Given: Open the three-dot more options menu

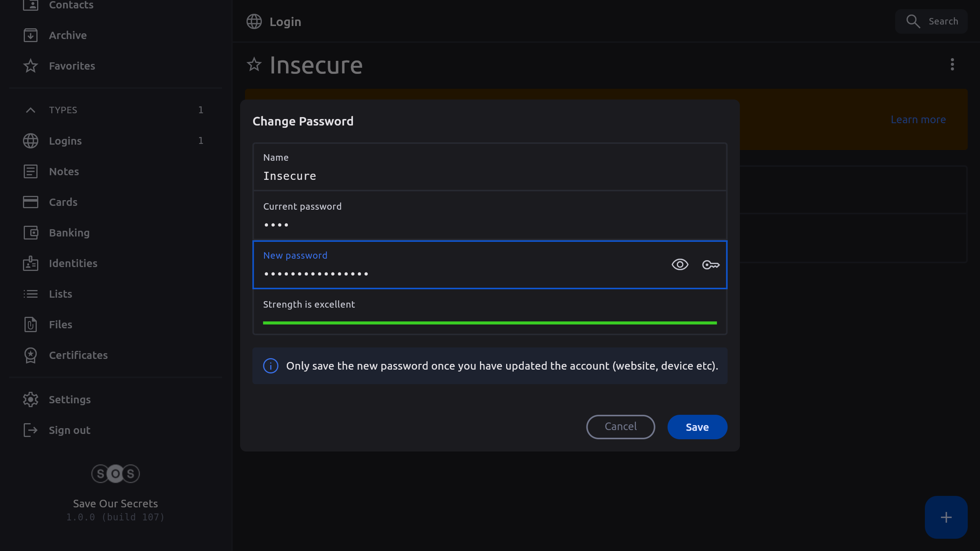Looking at the screenshot, I should [952, 65].
